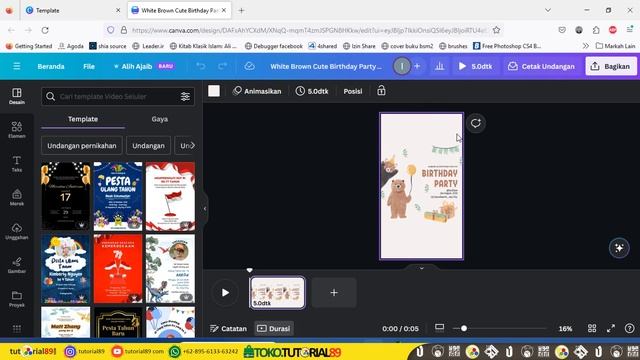The image size is (640, 360).
Task: Bookmark this page with star icon
Action: (x=496, y=30)
